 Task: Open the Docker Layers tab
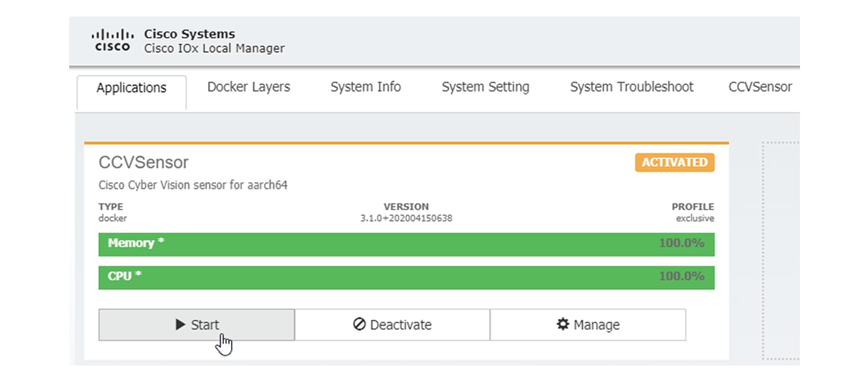tap(249, 87)
